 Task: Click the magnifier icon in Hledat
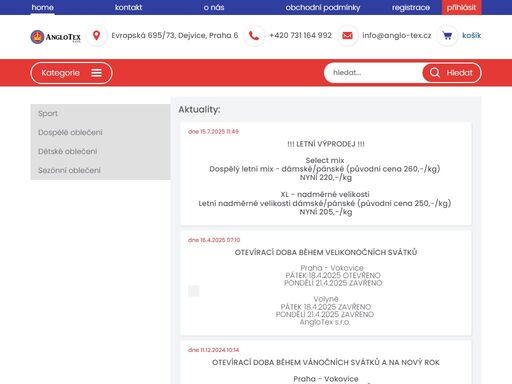tap(435, 73)
